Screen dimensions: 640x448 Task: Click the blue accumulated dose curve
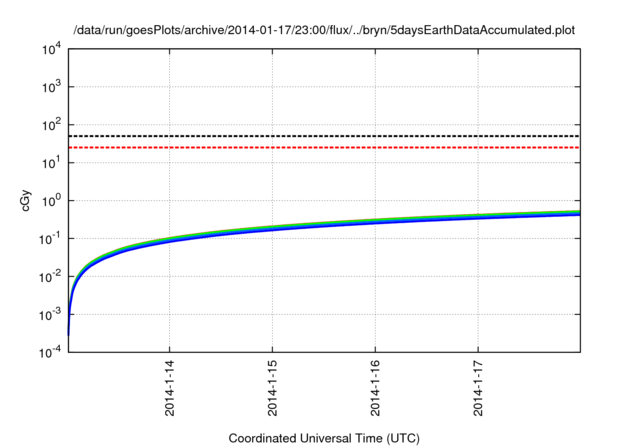click(x=324, y=226)
